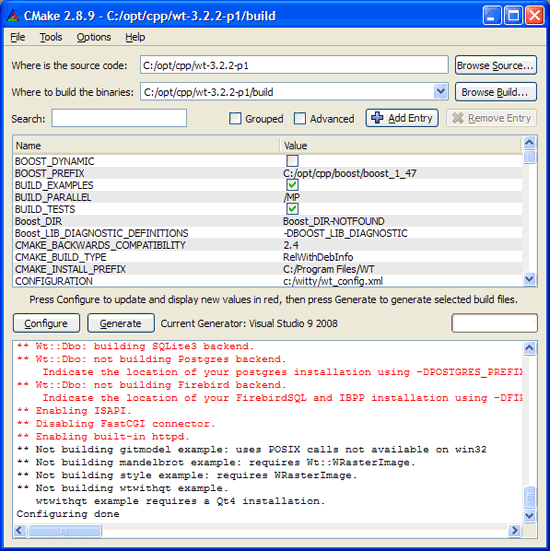Click output log horizontal scrollbar thumb
The image size is (550, 551).
coord(65,530)
